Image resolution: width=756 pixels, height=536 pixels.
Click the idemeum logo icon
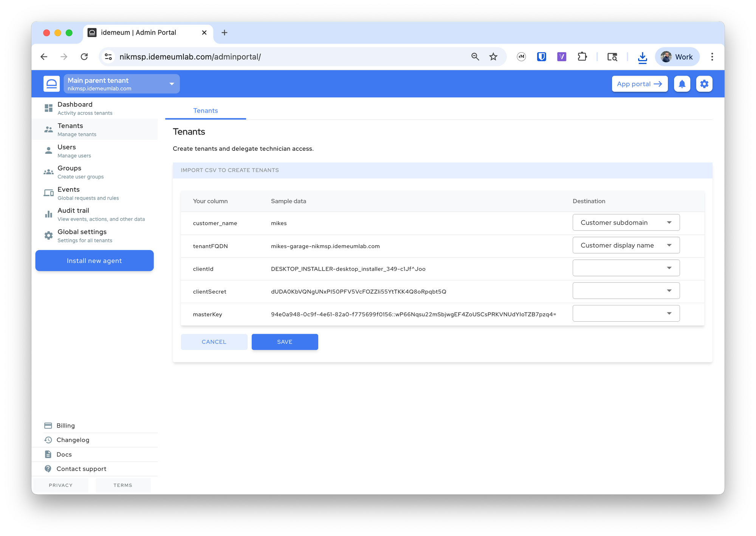point(51,84)
